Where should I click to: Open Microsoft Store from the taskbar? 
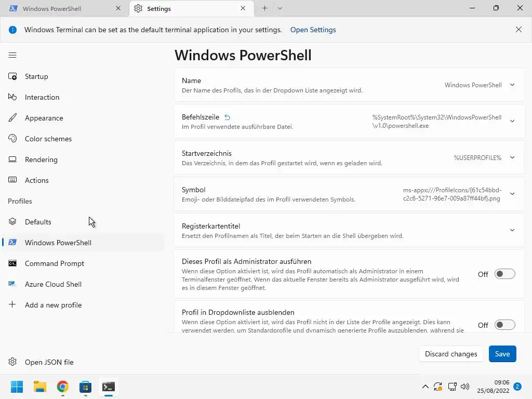point(86,387)
